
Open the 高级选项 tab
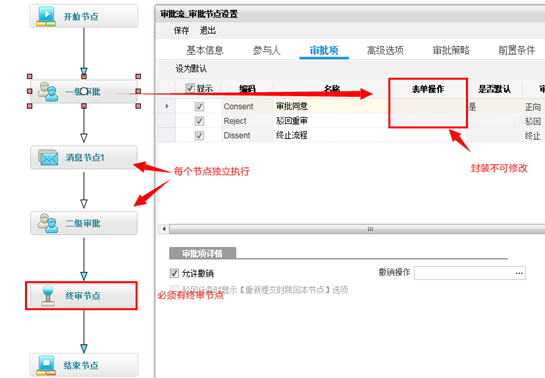(x=385, y=50)
